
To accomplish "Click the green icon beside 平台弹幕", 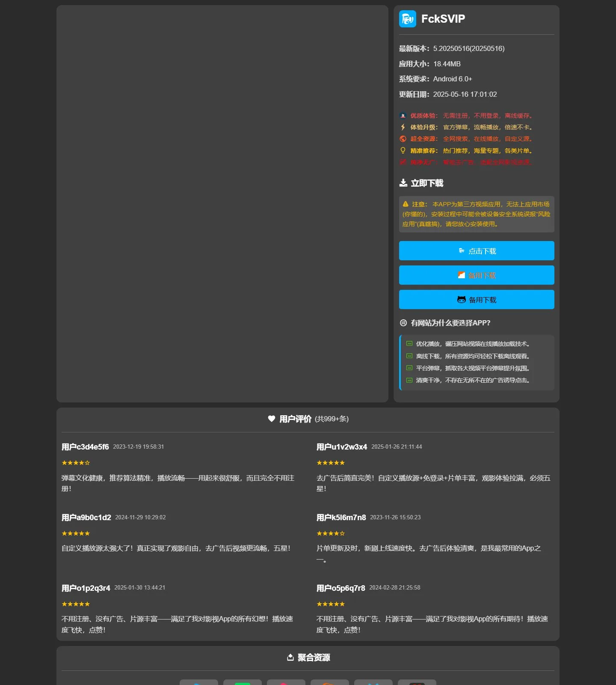I will click(x=409, y=368).
